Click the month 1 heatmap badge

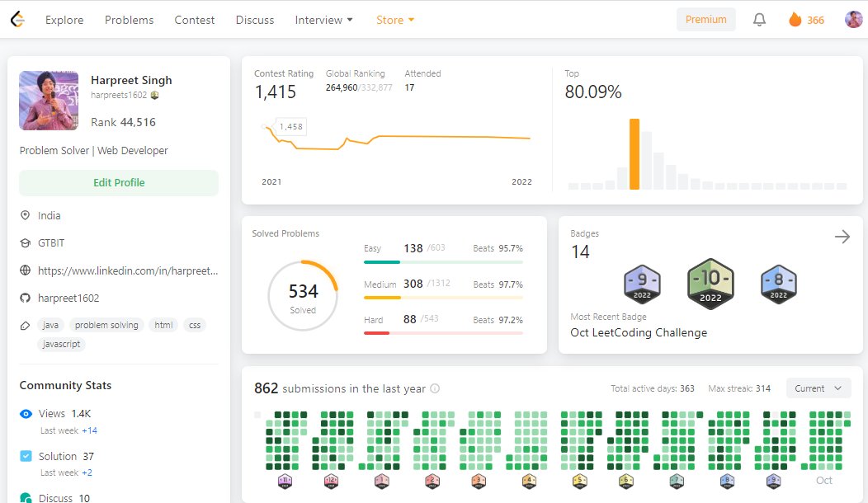pyautogui.click(x=382, y=481)
